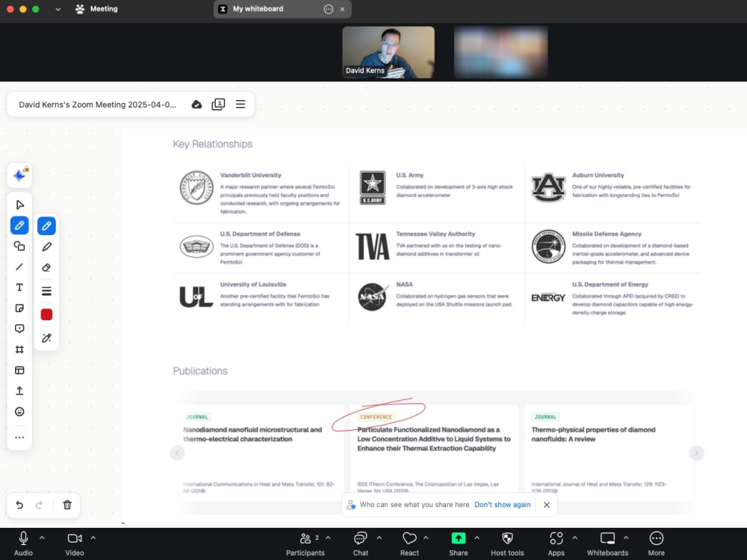The height and width of the screenshot is (560, 747).
Task: Choose the pen option in draw submenu
Action: tap(46, 225)
